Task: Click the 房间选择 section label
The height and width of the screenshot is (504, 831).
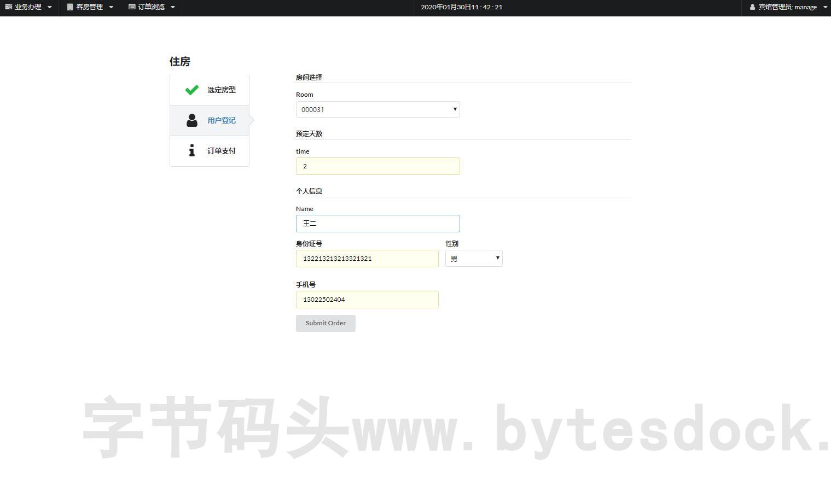Action: pyautogui.click(x=309, y=78)
